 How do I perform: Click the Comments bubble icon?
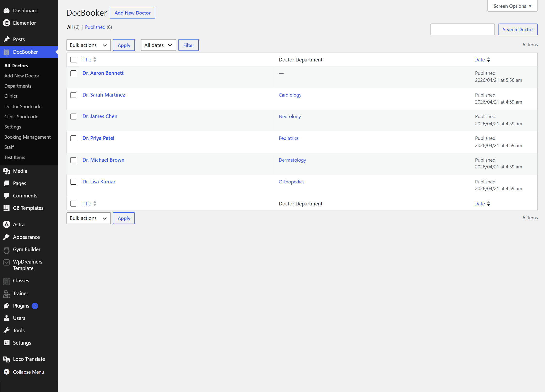pos(7,196)
